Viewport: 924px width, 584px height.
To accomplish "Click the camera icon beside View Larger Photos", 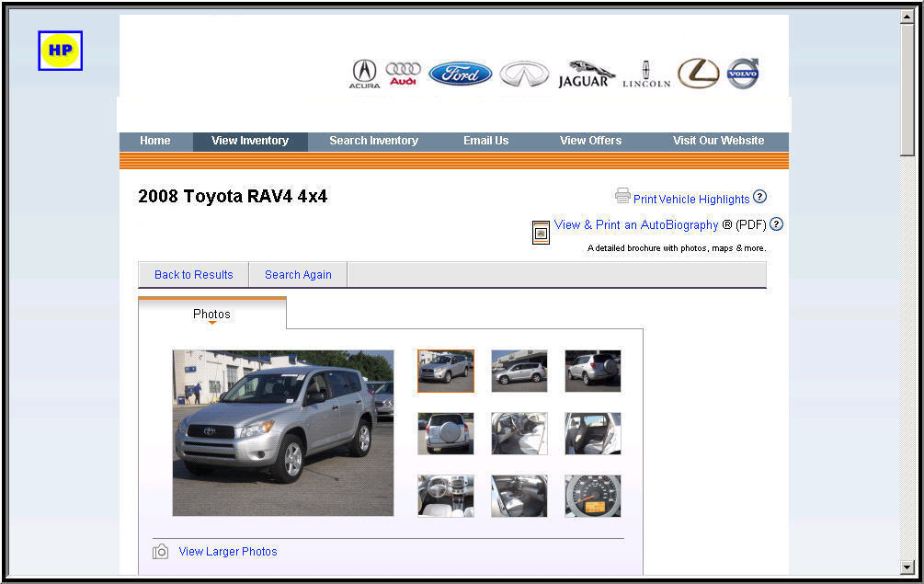I will (160, 552).
